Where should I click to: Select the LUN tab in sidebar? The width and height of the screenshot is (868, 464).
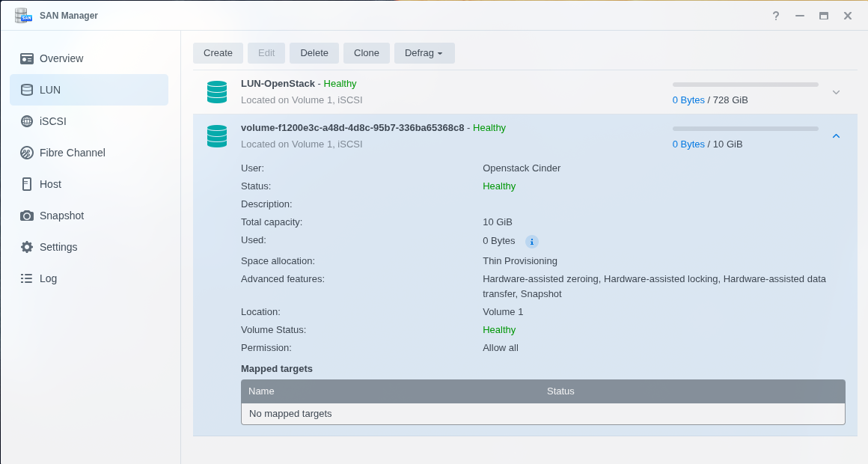[x=89, y=90]
